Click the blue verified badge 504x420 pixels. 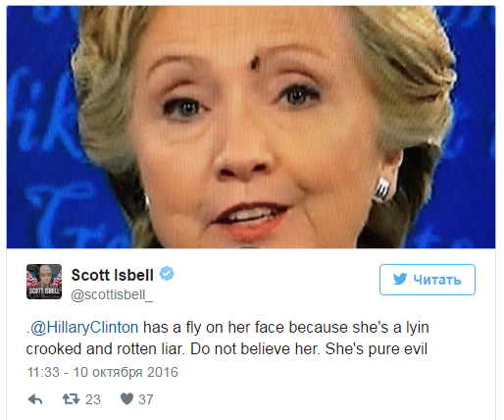click(x=167, y=274)
